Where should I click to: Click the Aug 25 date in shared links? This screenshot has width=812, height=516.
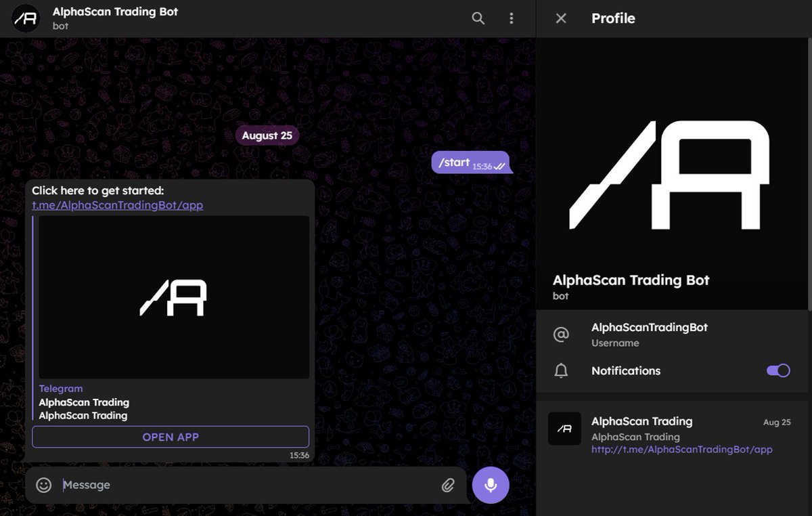(x=777, y=422)
